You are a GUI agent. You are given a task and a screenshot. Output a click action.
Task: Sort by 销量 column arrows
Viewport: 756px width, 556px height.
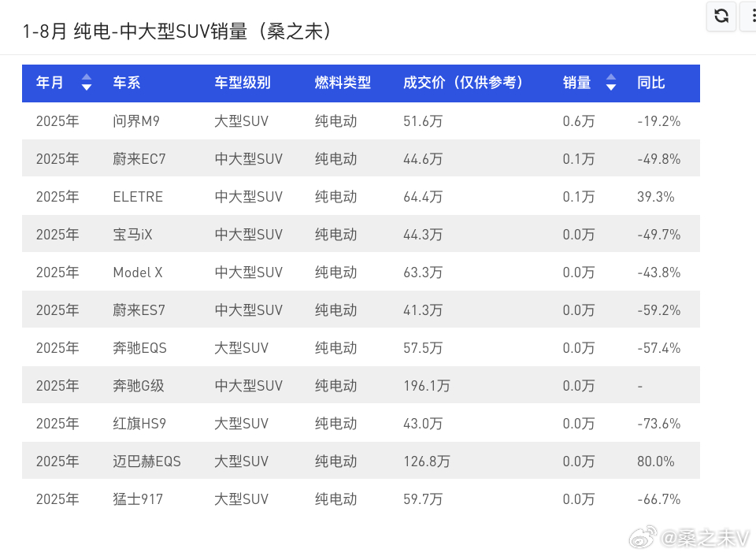click(x=611, y=82)
